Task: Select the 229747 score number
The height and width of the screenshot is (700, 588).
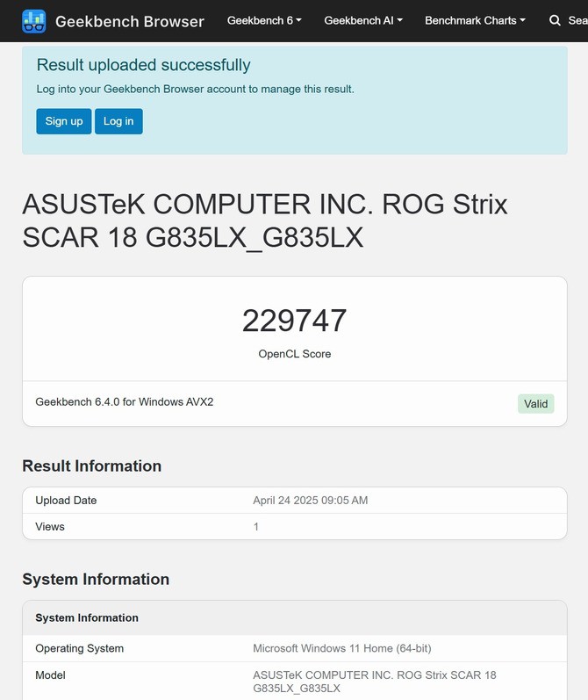Action: 294,321
